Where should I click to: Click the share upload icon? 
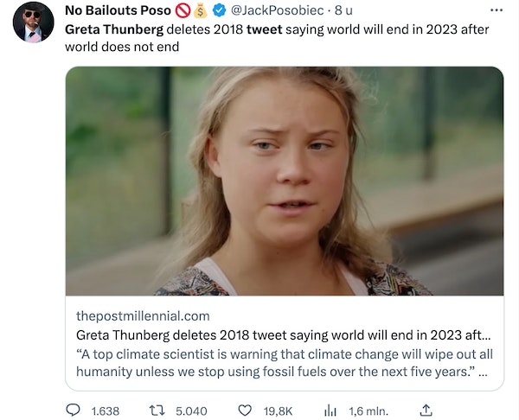[425, 410]
